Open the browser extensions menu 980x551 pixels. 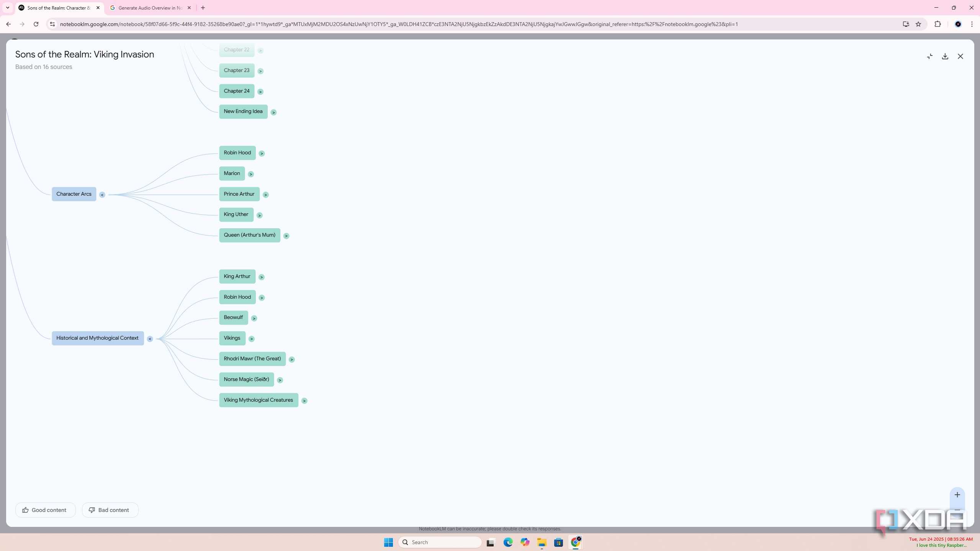click(937, 24)
